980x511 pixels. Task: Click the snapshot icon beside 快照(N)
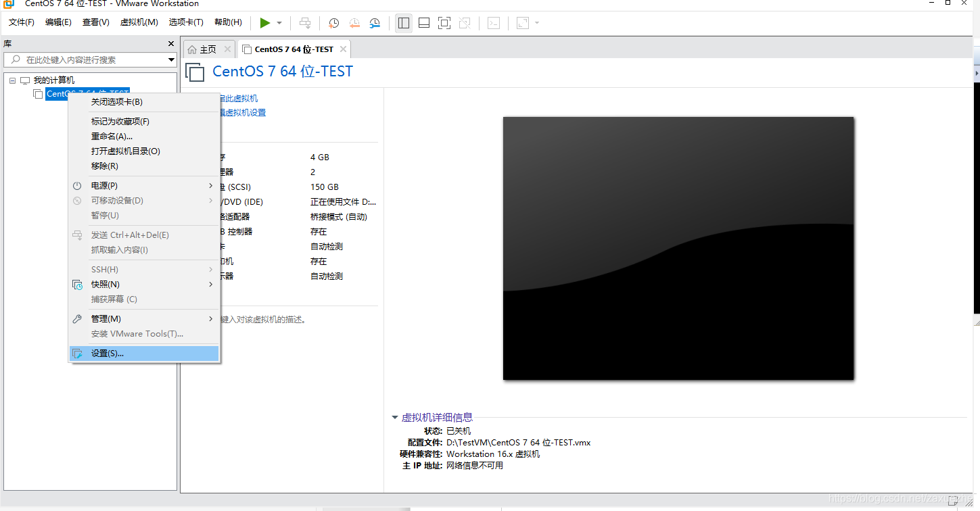click(78, 285)
